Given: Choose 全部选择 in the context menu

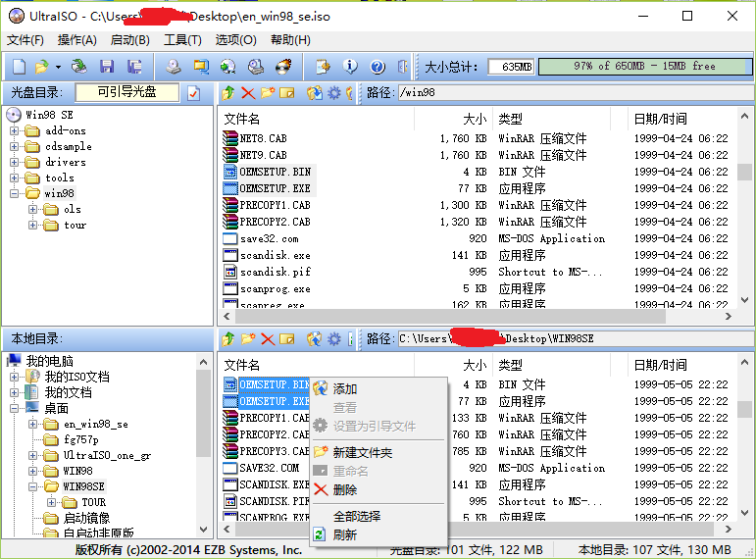Looking at the screenshot, I should click(x=378, y=517).
